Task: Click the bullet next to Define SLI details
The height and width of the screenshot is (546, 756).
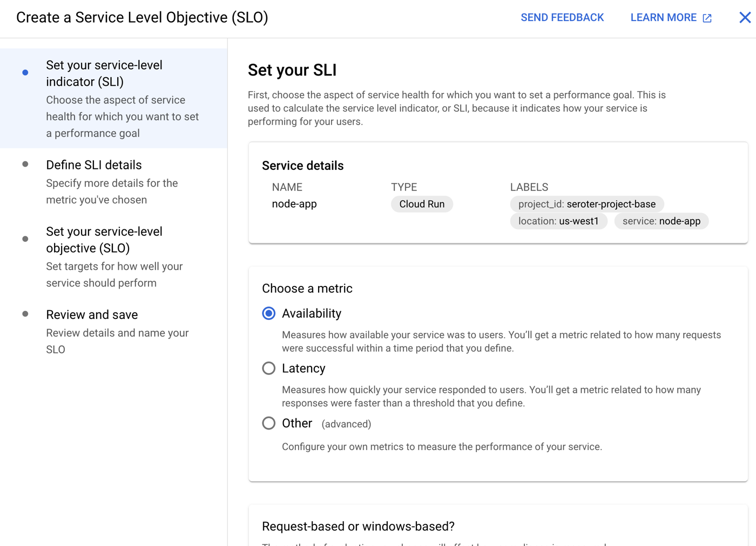Action: (x=25, y=165)
